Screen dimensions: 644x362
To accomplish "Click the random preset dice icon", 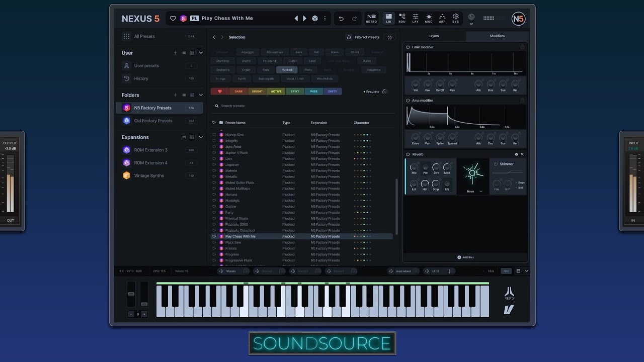I will (x=314, y=19).
